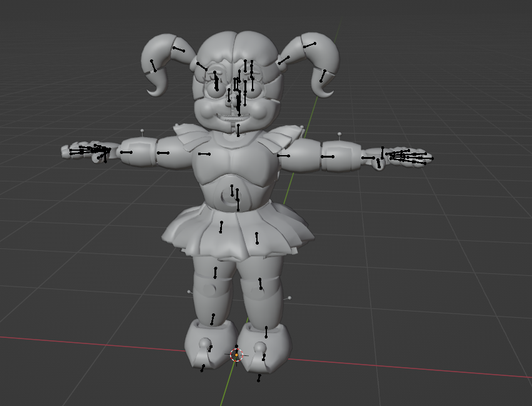532x406 pixels.
Task: Select the shin bone on the screen-right leg
Action: (x=266, y=332)
